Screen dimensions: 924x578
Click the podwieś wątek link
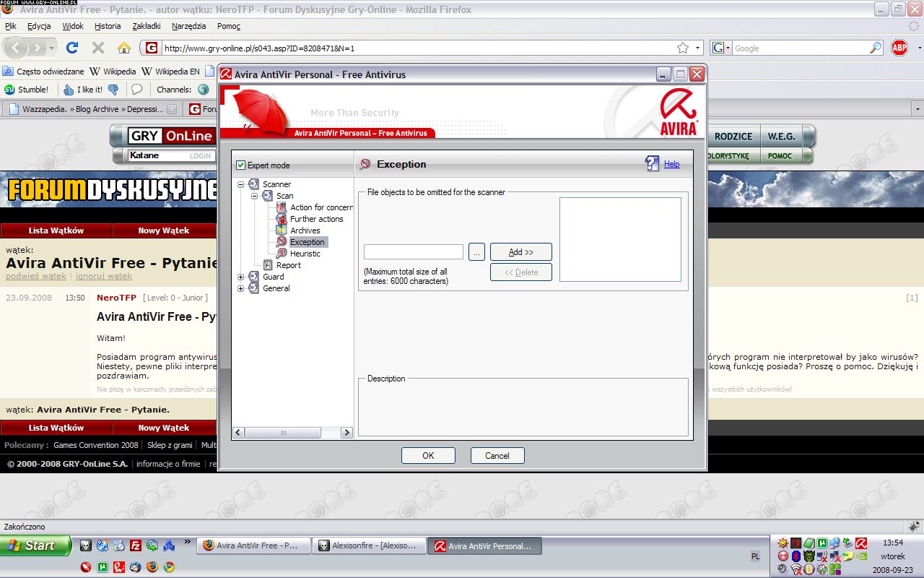pos(36,276)
